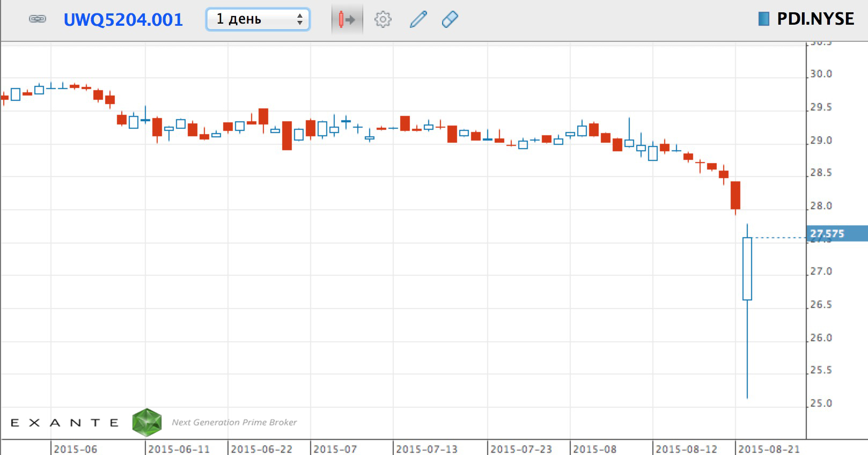The height and width of the screenshot is (455, 868).
Task: Select the 2015-08-21 date label
Action: [x=769, y=449]
